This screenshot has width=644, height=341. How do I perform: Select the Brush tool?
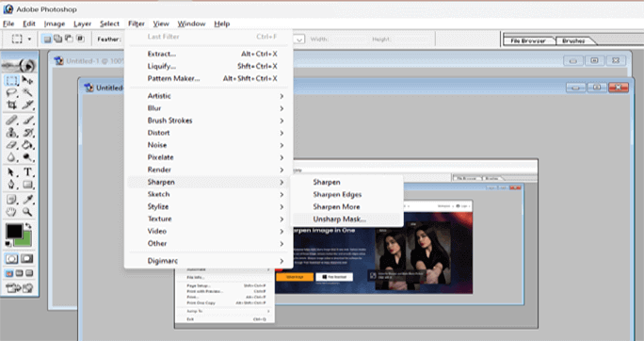(27, 121)
